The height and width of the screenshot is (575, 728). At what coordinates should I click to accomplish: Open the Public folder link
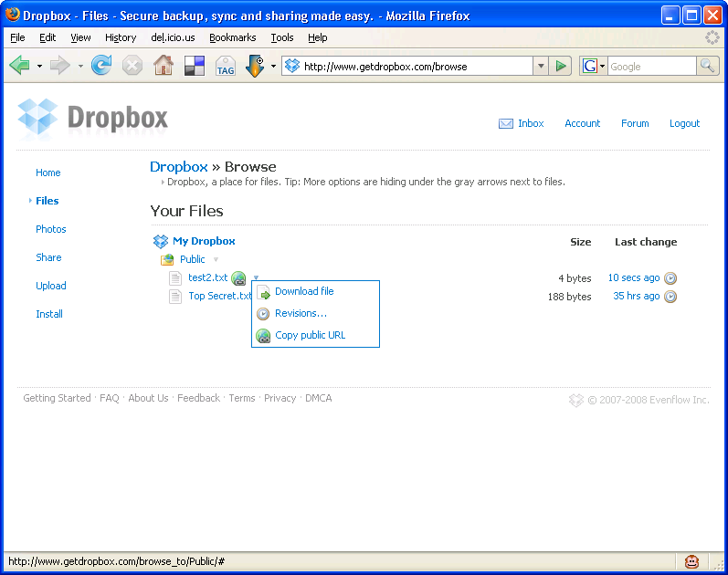[x=192, y=259]
